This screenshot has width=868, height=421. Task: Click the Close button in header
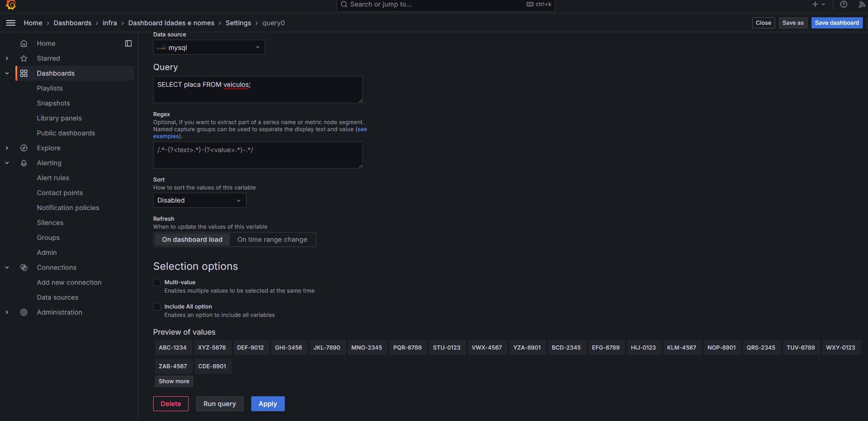pos(763,23)
